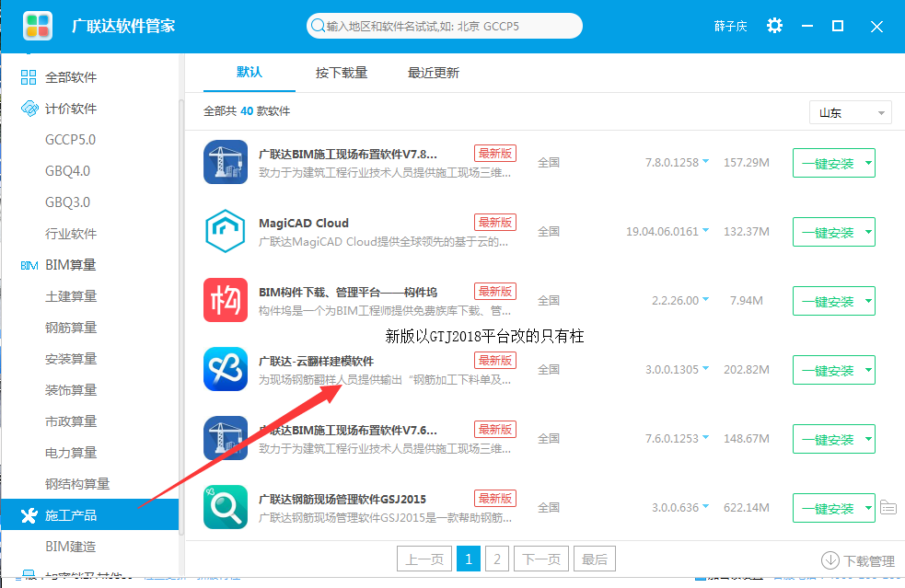The width and height of the screenshot is (905, 588).
Task: Switch to the 最近更新 tab
Action: pos(434,73)
